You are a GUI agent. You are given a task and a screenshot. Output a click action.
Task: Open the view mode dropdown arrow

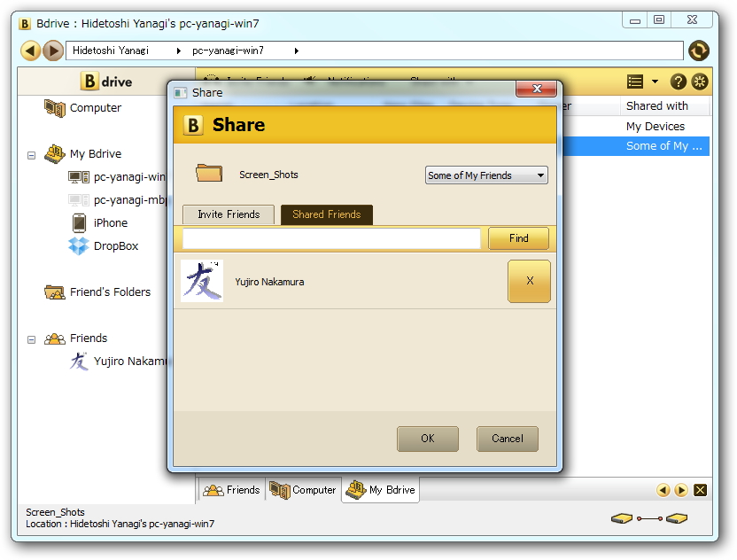pyautogui.click(x=655, y=82)
